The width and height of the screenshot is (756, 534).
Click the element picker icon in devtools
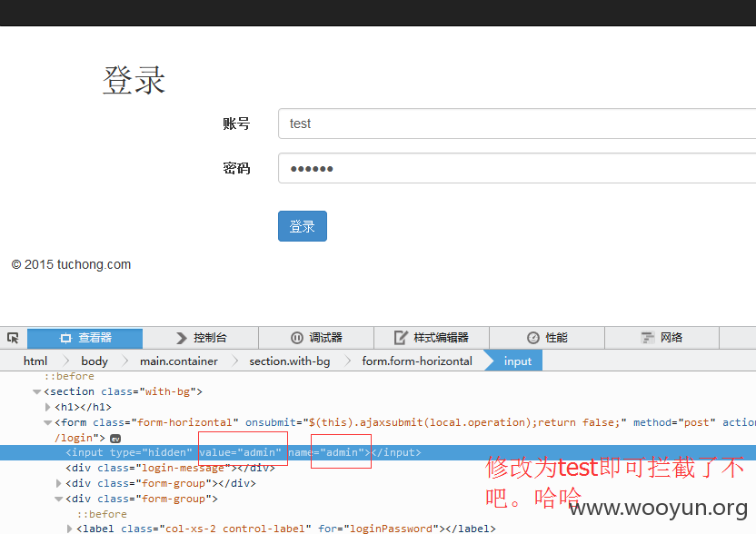[13, 338]
